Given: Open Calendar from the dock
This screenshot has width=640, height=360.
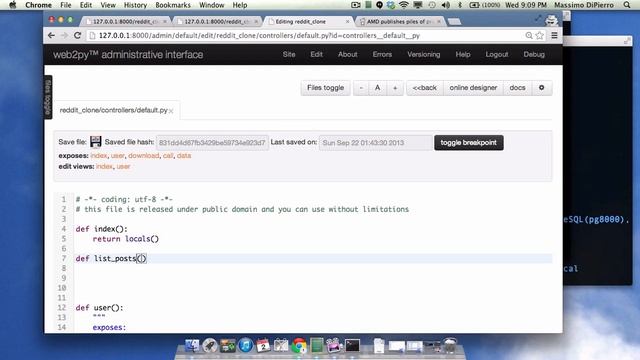Looking at the screenshot, I should [x=263, y=346].
